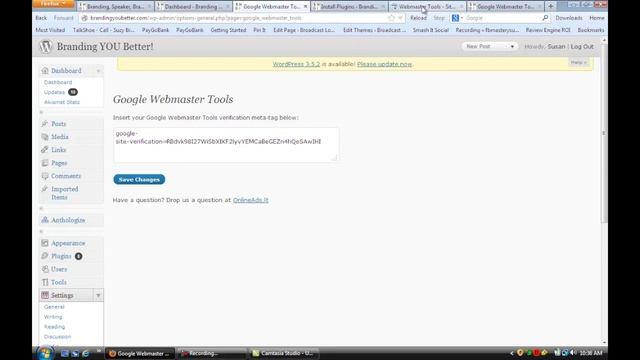Click the Plugins plug icon
The image size is (640, 360).
[45, 256]
